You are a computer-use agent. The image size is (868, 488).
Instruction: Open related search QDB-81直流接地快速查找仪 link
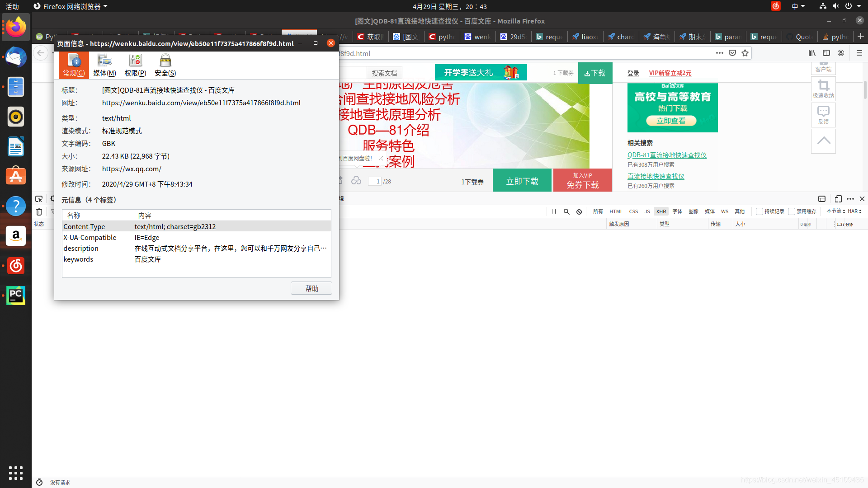[x=667, y=155]
